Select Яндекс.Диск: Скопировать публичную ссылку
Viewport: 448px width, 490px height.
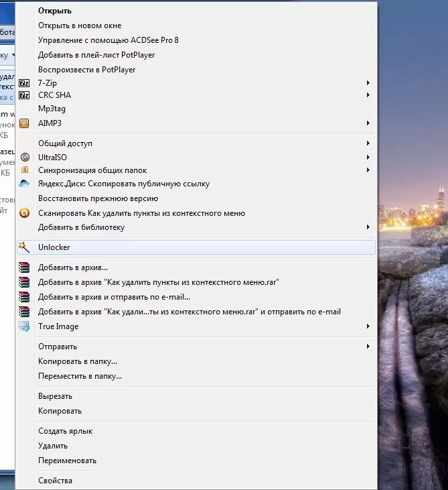(196, 184)
